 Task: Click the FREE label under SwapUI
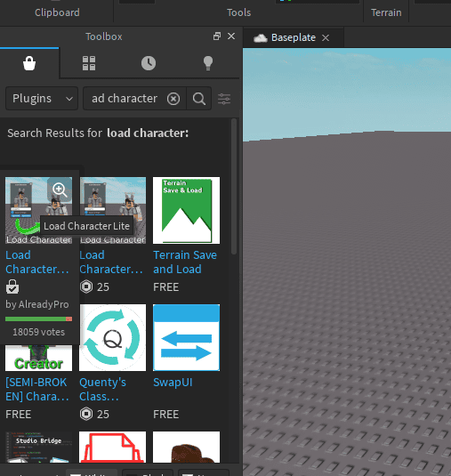click(166, 414)
